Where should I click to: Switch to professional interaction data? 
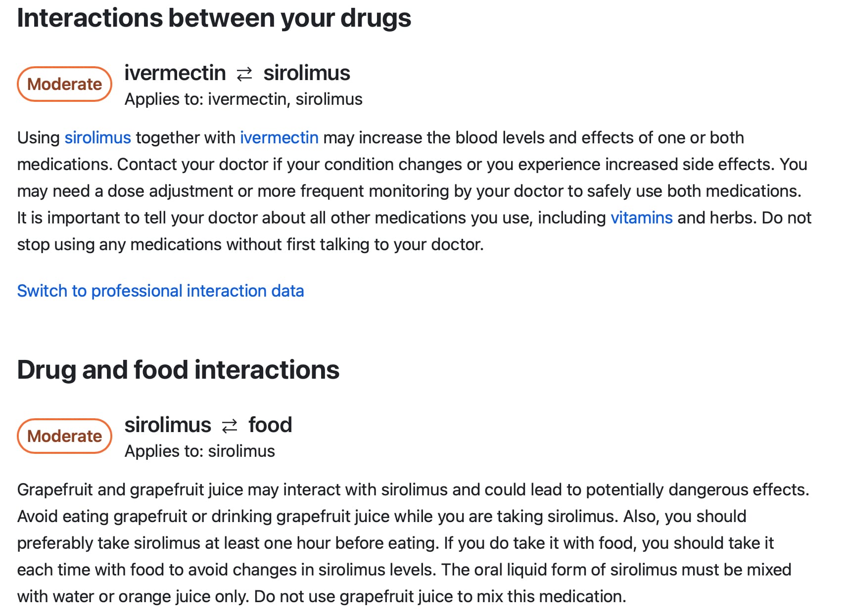160,291
